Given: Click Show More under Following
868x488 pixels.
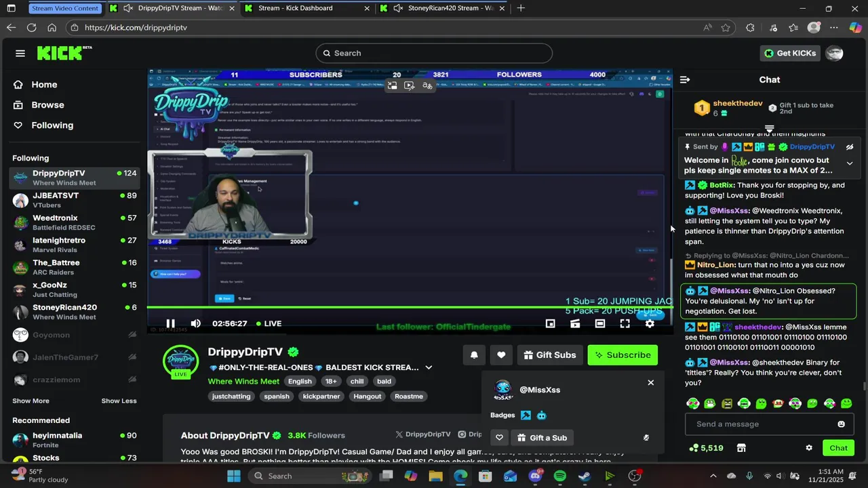Looking at the screenshot, I should (x=31, y=401).
